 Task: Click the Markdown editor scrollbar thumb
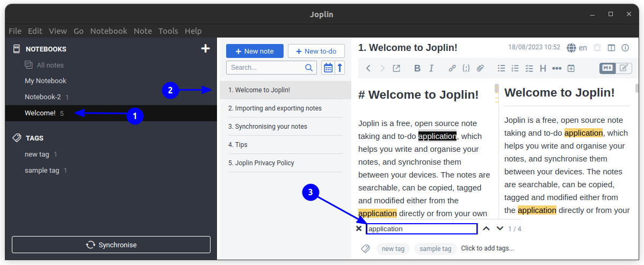coord(496,88)
